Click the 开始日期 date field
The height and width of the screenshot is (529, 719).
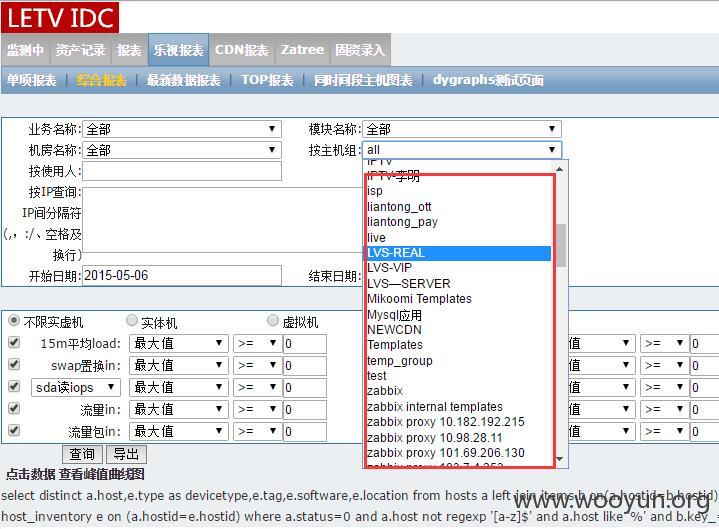click(x=182, y=276)
